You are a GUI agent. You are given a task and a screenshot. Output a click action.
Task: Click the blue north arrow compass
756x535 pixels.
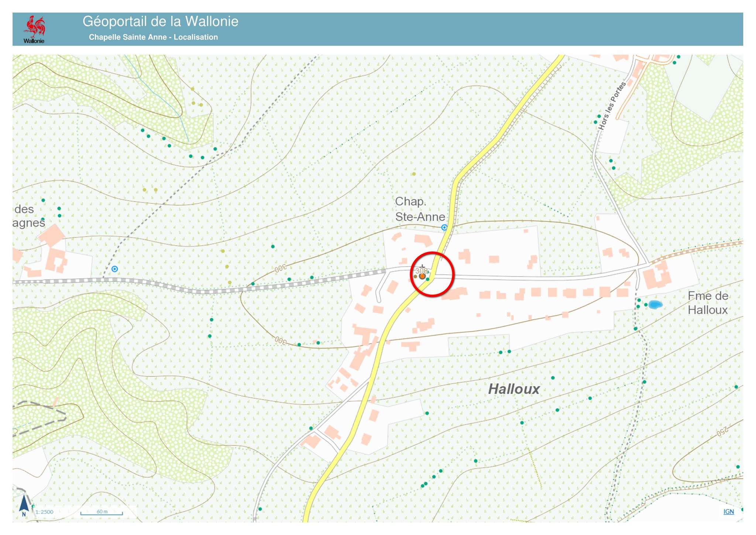[24, 505]
